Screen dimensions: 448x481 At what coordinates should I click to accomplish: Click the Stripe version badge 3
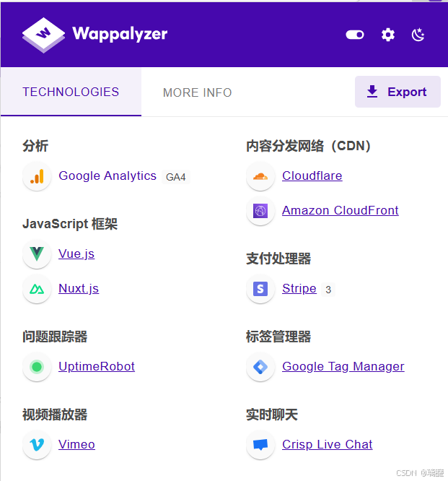point(328,290)
